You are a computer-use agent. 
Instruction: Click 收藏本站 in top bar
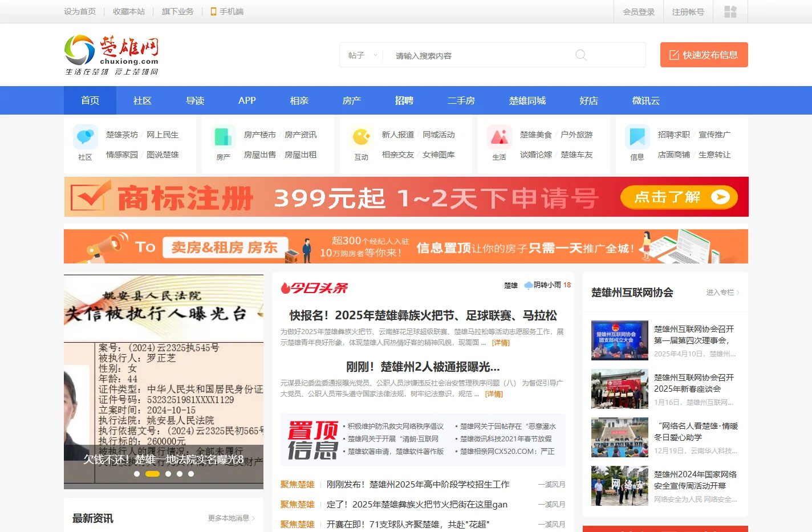pyautogui.click(x=129, y=11)
